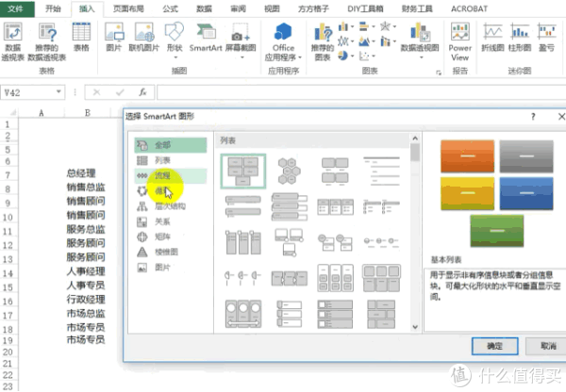
Task: Open Recommended PivotTables (推荐的数据透视表)
Action: point(47,41)
